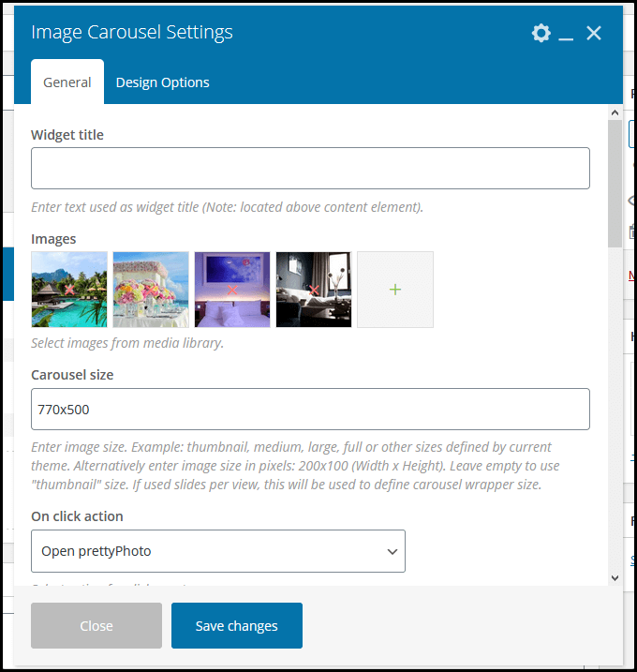This screenshot has width=637, height=672.
Task: Click into the Widget title field
Action: coord(310,169)
